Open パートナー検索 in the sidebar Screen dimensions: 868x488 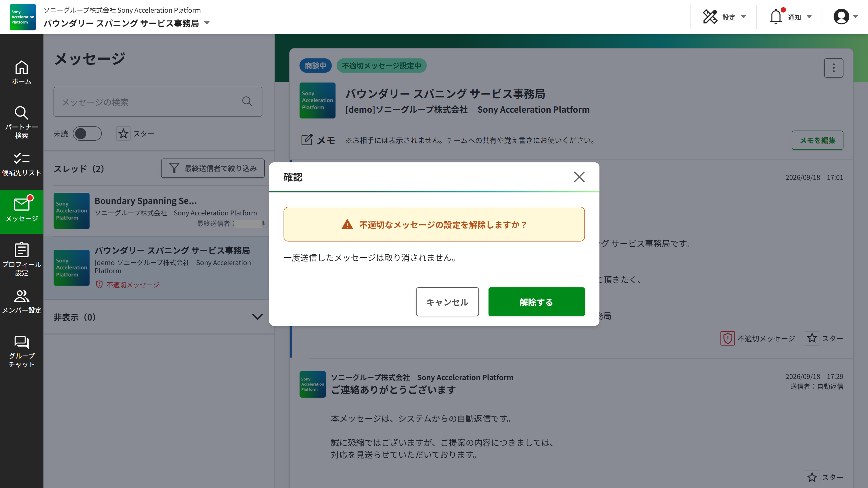(x=22, y=122)
